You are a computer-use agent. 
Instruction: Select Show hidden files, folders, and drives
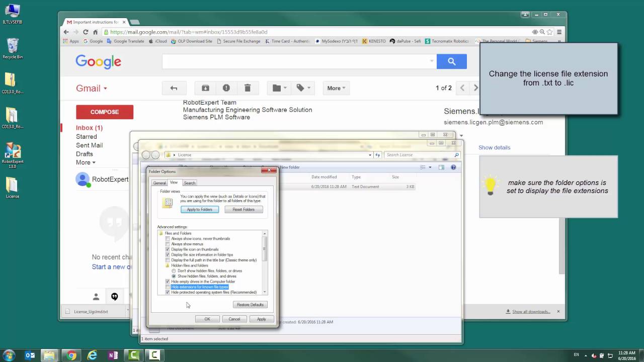coord(174,276)
